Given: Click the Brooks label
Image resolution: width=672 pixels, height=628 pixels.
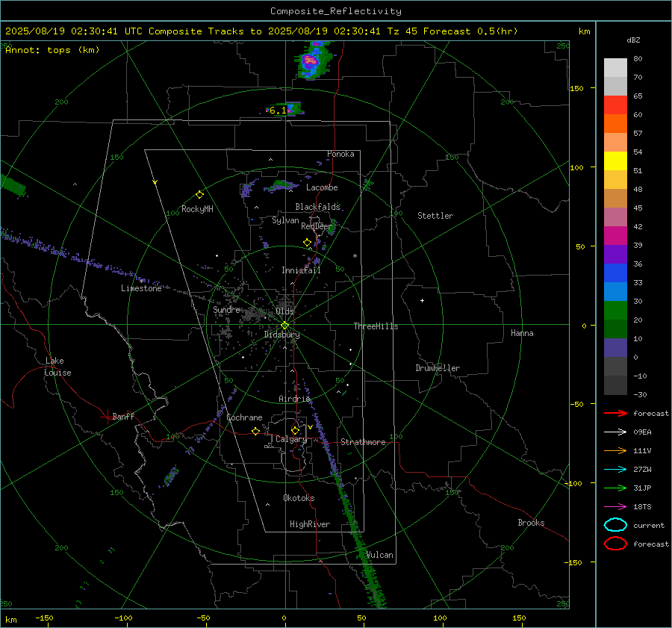Looking at the screenshot, I should tap(531, 523).
